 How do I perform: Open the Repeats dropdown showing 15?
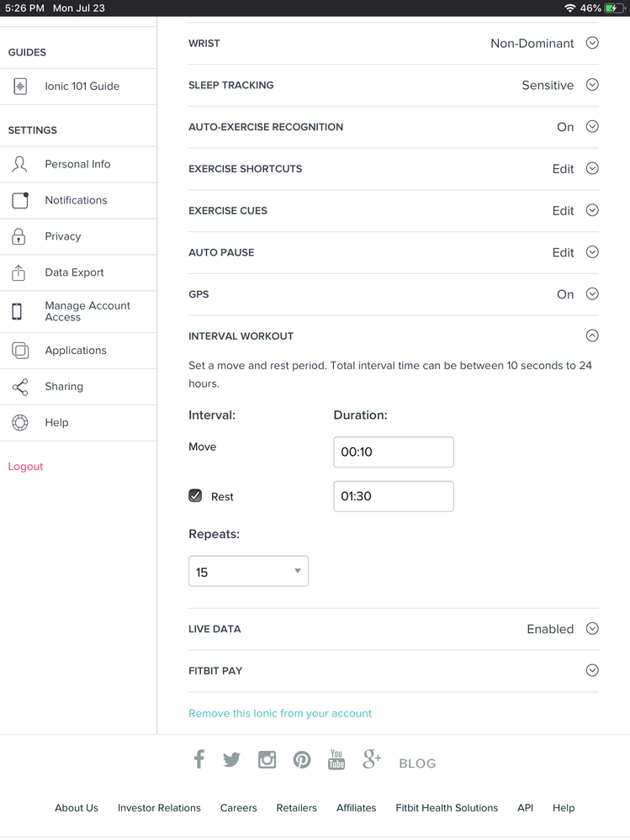click(248, 572)
